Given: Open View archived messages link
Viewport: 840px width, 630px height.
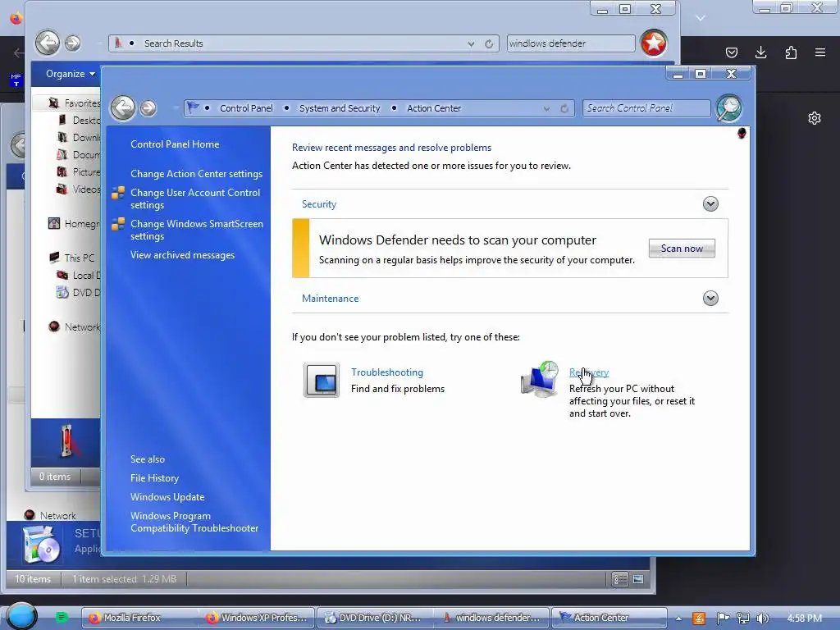Looking at the screenshot, I should pyautogui.click(x=182, y=255).
